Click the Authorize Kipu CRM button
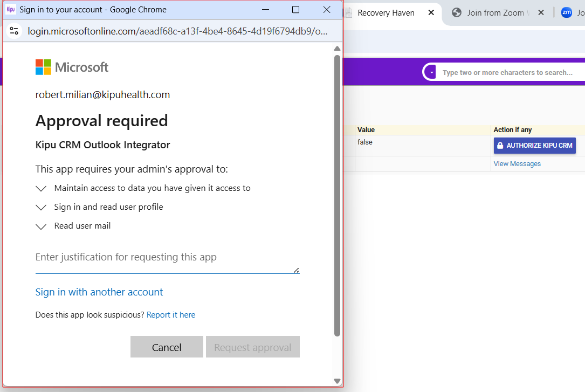 pyautogui.click(x=534, y=146)
